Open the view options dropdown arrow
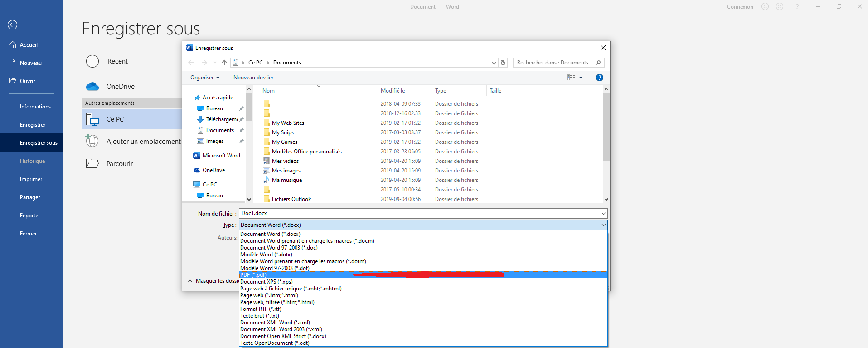The image size is (868, 348). [581, 78]
